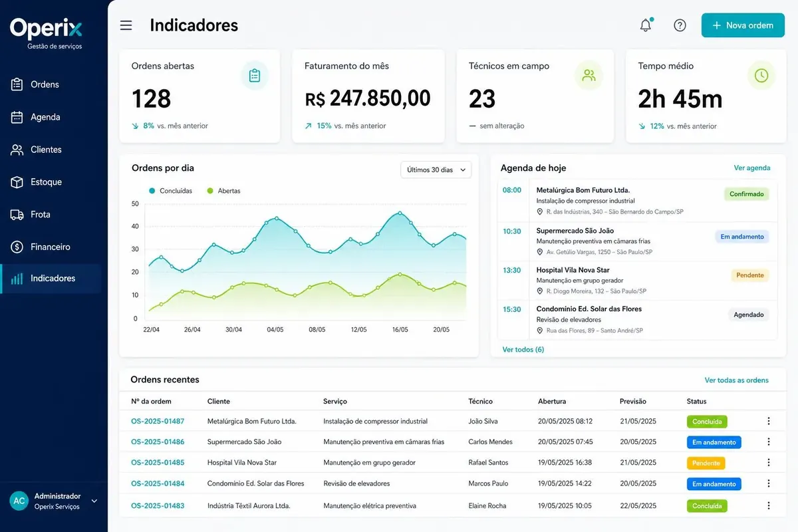The height and width of the screenshot is (532, 798).
Task: Click location pin for R. Diogo Moreira, 132
Action: tap(540, 291)
